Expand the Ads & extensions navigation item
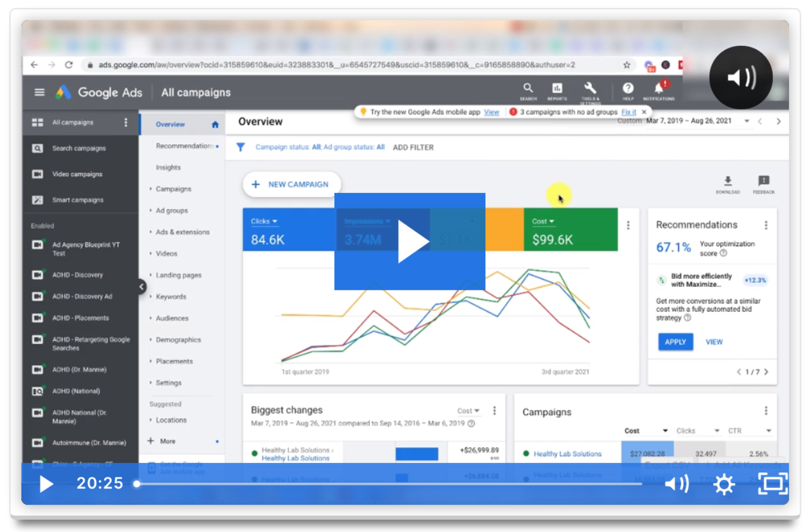The height and width of the screenshot is (532, 810). tap(183, 232)
